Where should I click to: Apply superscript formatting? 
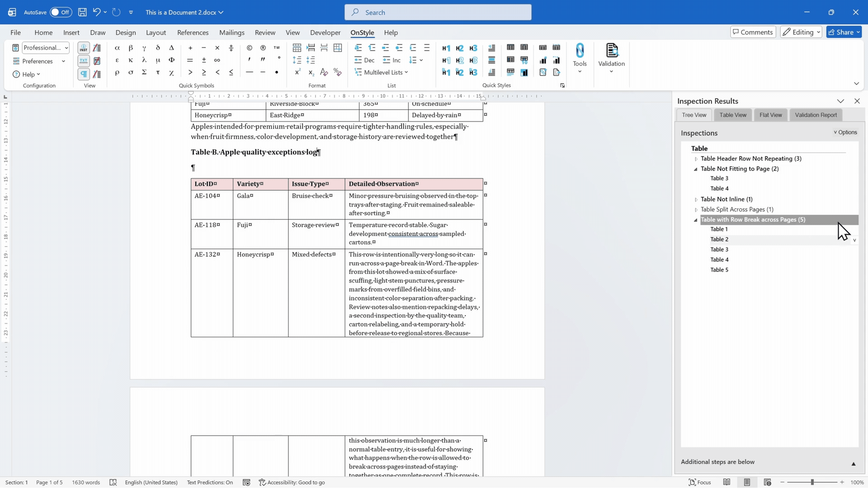pyautogui.click(x=297, y=72)
